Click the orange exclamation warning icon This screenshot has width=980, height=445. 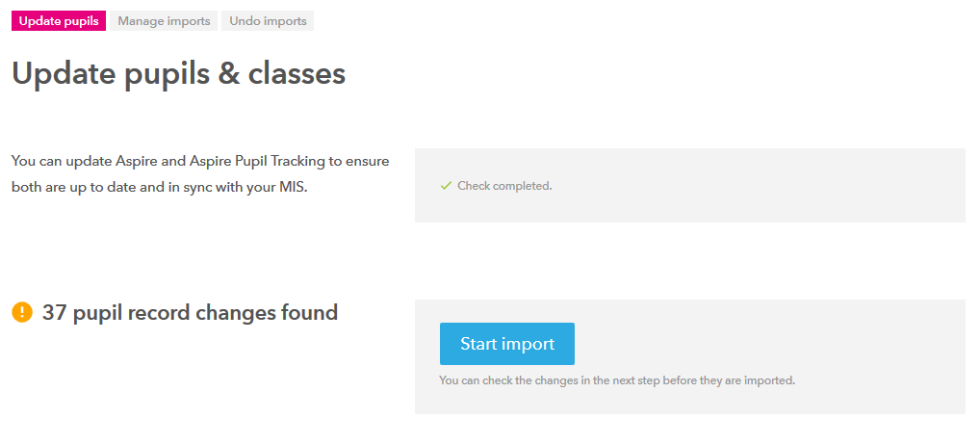point(22,312)
